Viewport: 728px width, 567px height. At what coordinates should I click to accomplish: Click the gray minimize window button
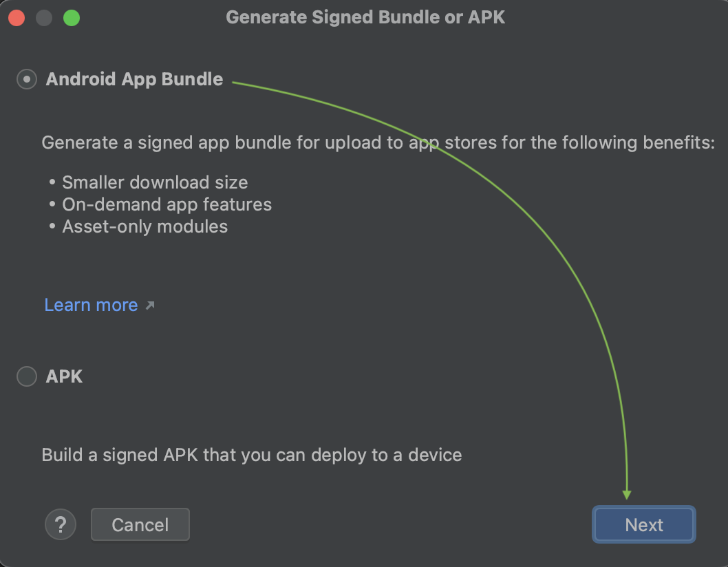(44, 18)
